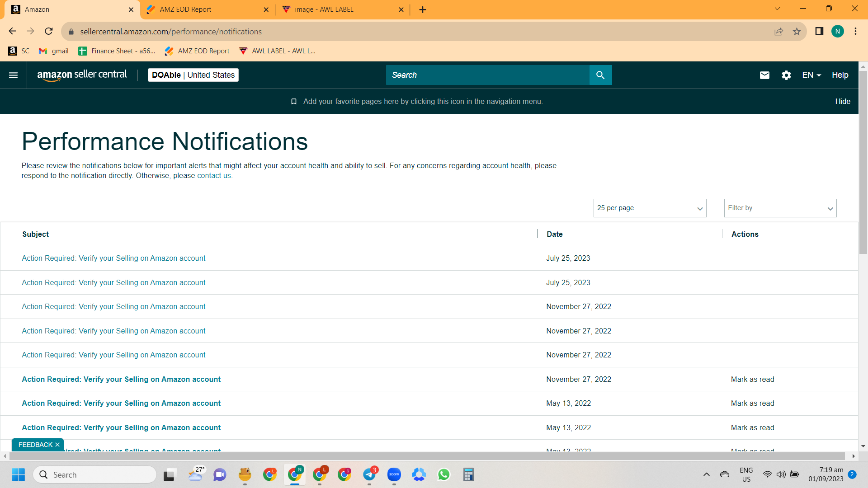Launch Zoom from the taskbar
Viewport: 868px width, 488px height.
tap(394, 474)
